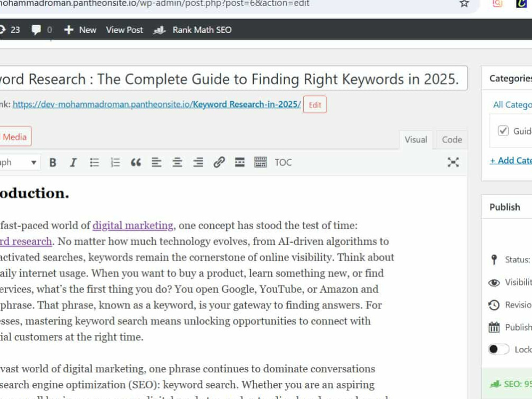Enable distraction-free fullscreen mode
Image resolution: width=532 pixels, height=399 pixels.
[x=453, y=162]
